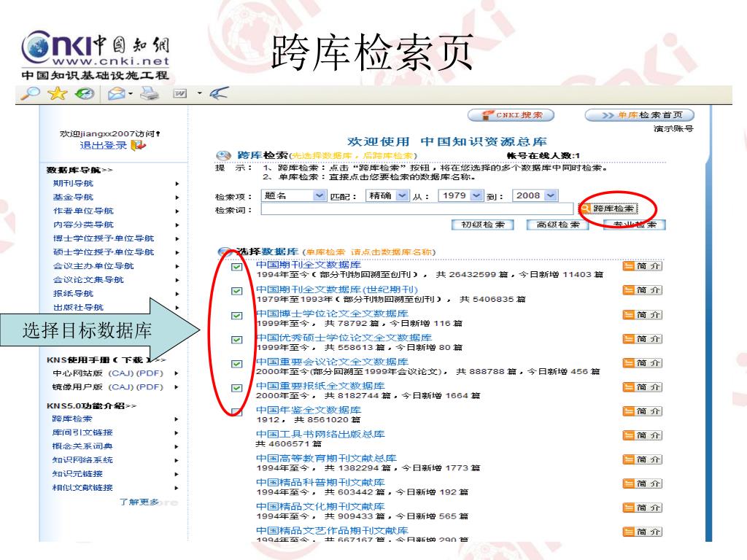Open 知识网络系统 sidebar item
Image resolution: width=747 pixels, height=560 pixels.
82,461
